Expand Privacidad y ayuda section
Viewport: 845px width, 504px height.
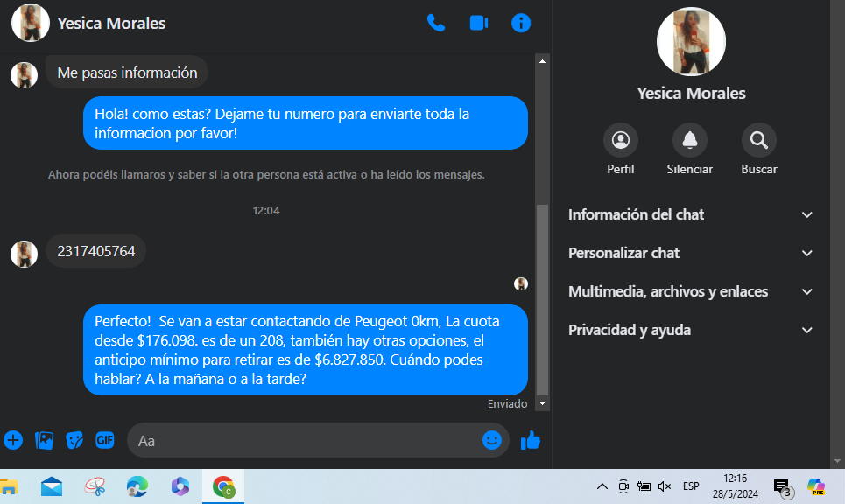(691, 330)
